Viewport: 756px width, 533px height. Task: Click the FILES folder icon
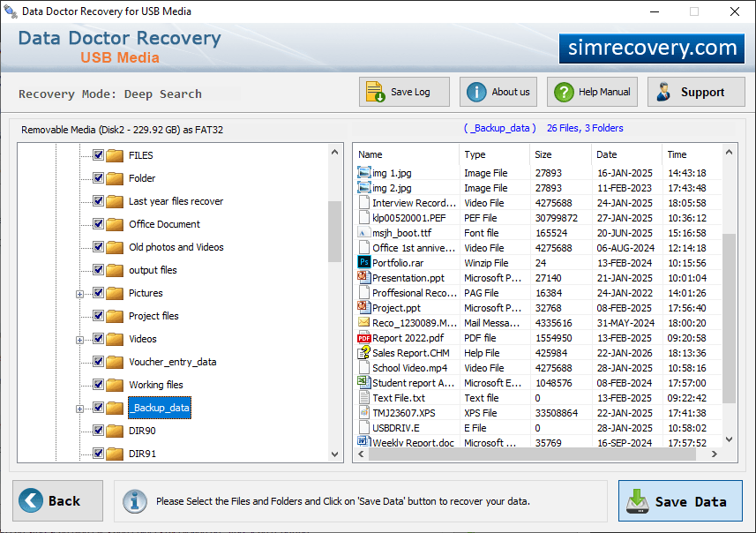pyautogui.click(x=115, y=155)
